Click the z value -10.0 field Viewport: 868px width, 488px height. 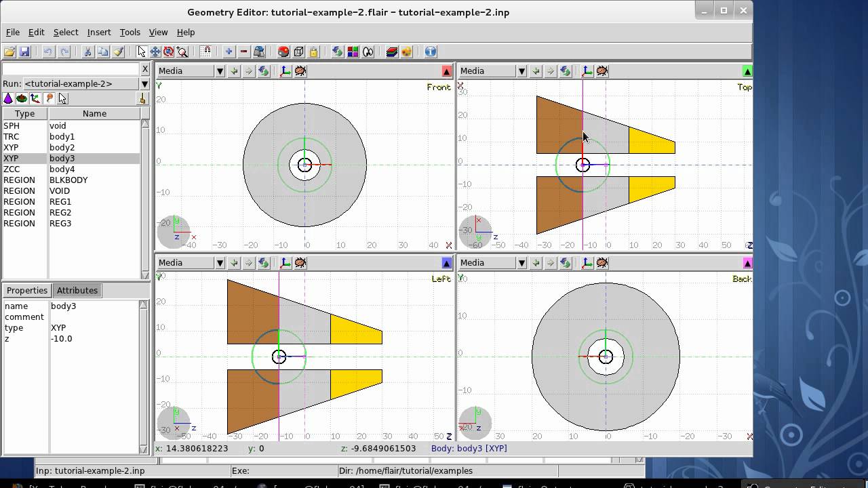94,338
